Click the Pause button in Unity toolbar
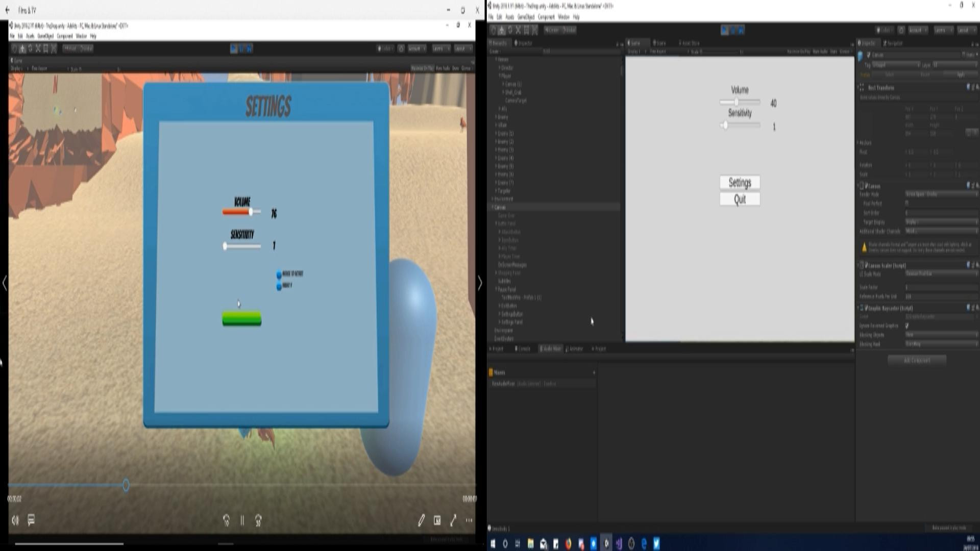The image size is (980, 551). (x=733, y=31)
